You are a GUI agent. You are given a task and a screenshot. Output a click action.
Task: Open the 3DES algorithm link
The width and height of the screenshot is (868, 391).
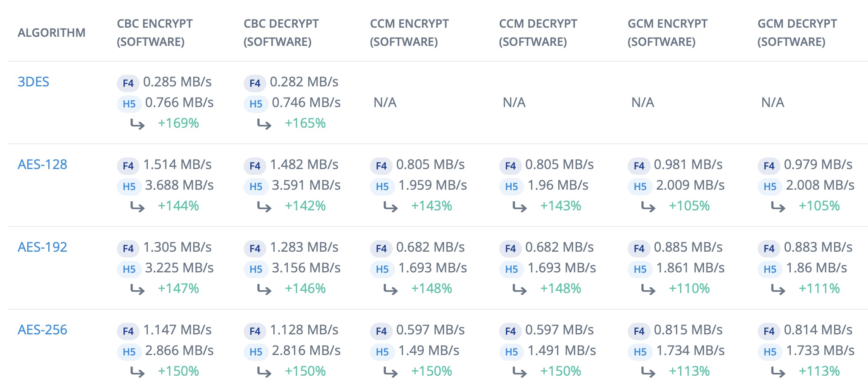(x=33, y=82)
